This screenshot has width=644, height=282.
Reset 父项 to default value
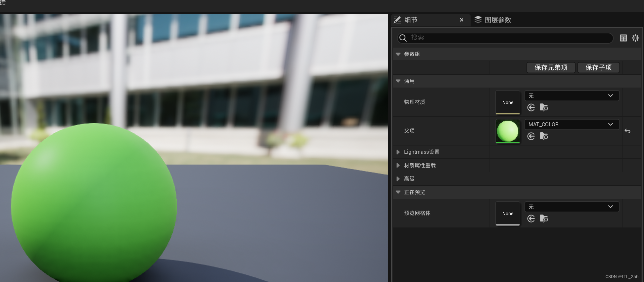[627, 131]
